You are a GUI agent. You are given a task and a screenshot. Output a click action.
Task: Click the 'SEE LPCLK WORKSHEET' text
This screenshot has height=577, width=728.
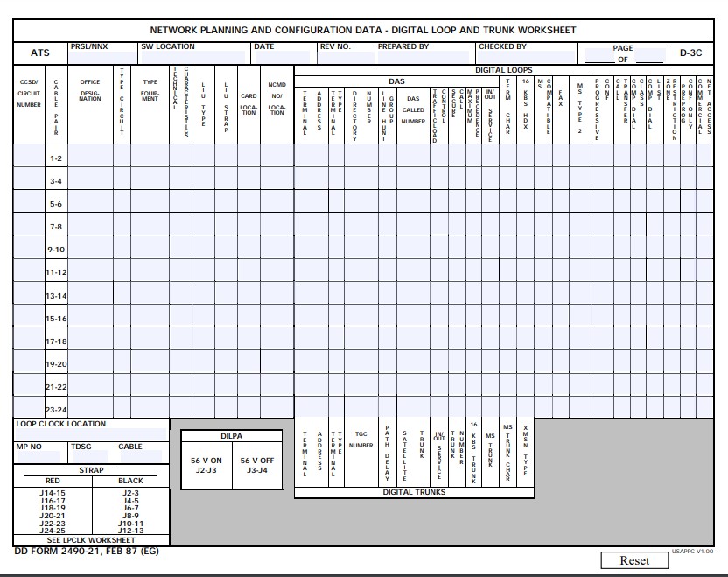point(91,540)
